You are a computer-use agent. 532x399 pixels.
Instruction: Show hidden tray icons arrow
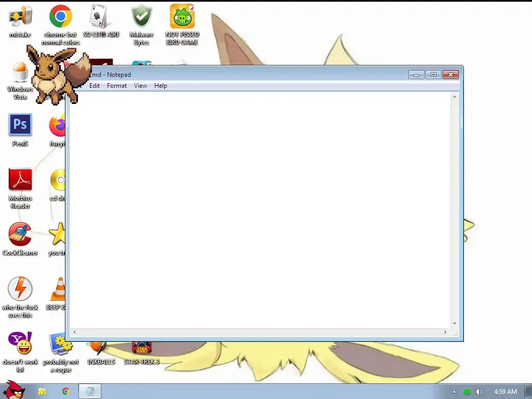454,392
